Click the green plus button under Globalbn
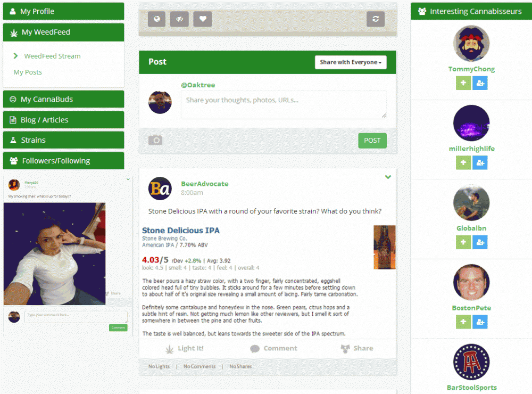The image size is (532, 394). tap(463, 242)
